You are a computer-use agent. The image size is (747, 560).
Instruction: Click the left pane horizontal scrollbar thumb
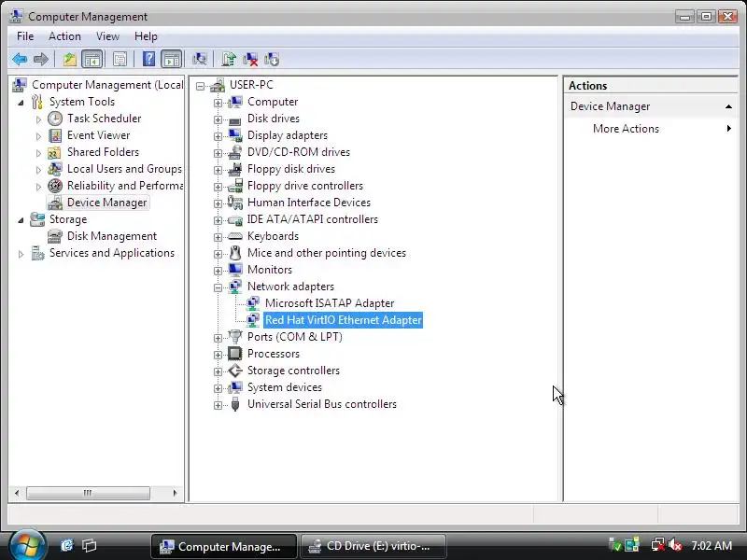88,493
